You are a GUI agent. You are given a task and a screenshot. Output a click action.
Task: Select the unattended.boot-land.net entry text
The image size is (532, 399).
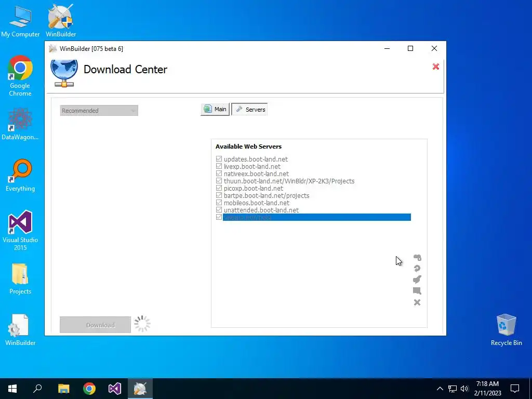pyautogui.click(x=261, y=210)
